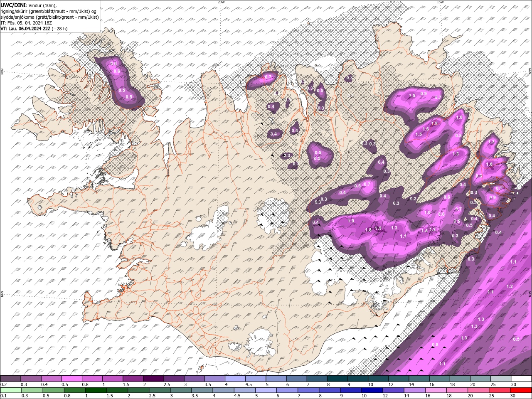Click the 0.1 label on lower legend

point(3,396)
